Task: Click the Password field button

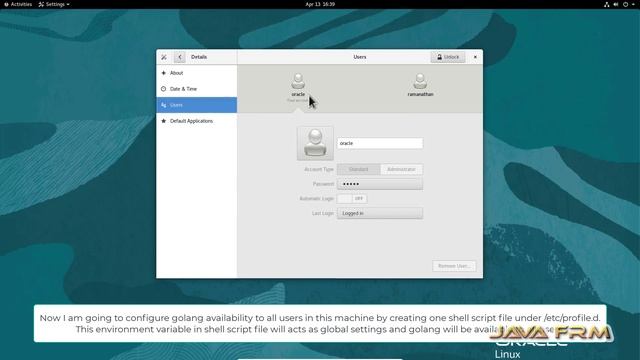Action: click(380, 184)
